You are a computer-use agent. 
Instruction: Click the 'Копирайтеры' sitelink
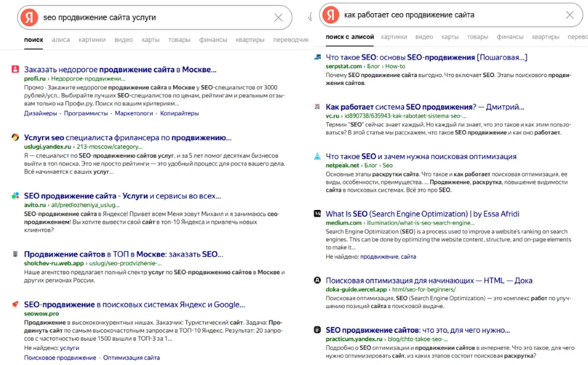pos(179,113)
